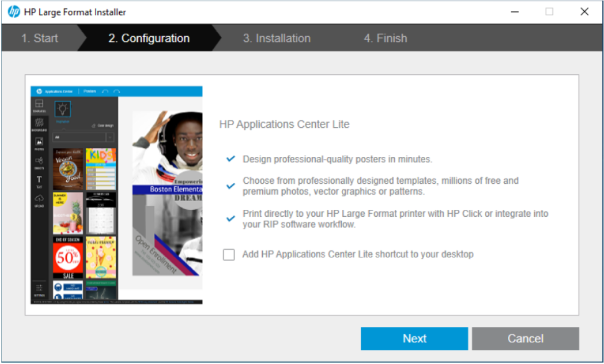Minimize the installer window
Viewport: 604px width, 364px height.
[x=515, y=12]
